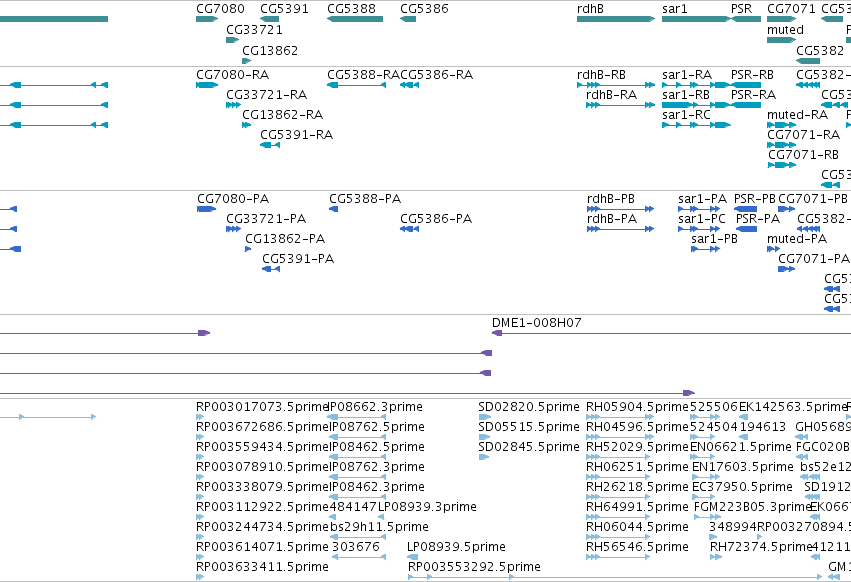The height and width of the screenshot is (582, 851).
Task: Select protein CG13862-PA
Action: (285, 239)
